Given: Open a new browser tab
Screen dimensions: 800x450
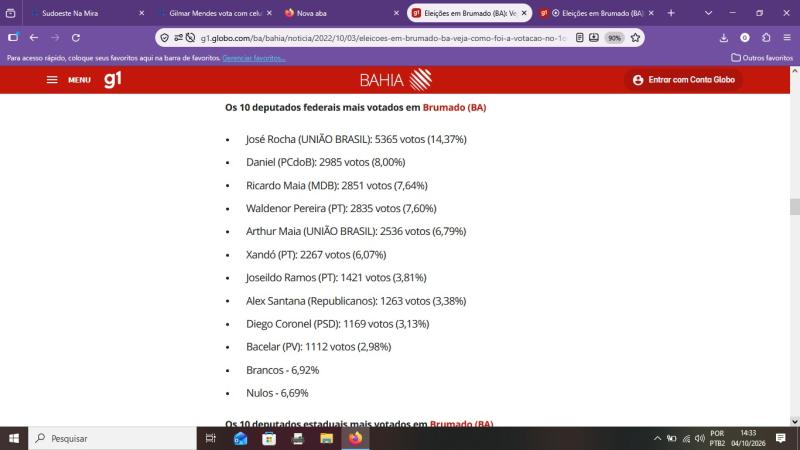Looking at the screenshot, I should [x=671, y=13].
